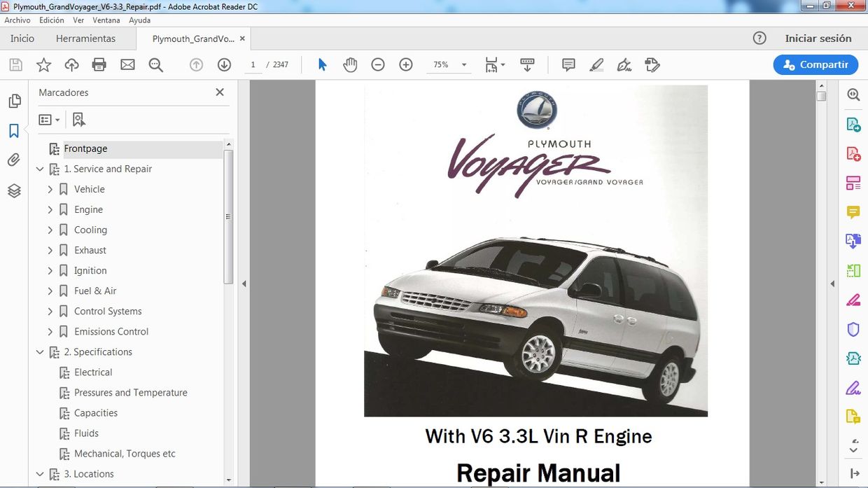Send file by email icon
Image resolution: width=868 pixels, height=488 pixels.
(x=127, y=65)
